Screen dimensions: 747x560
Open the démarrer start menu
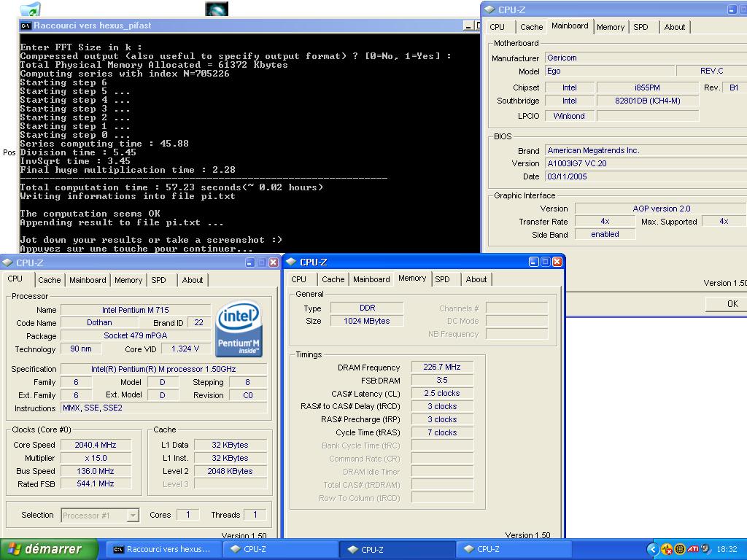(x=49, y=549)
